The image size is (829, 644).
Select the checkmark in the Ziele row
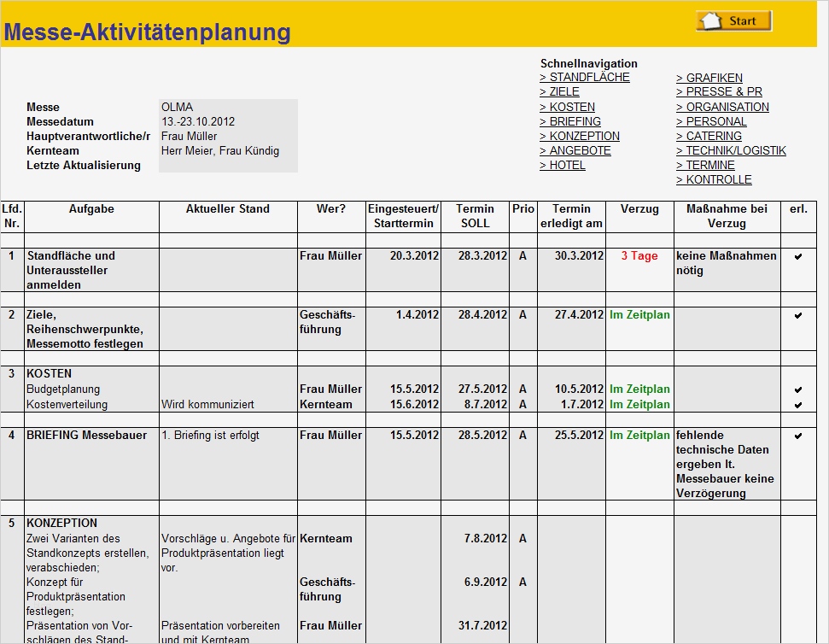[798, 315]
